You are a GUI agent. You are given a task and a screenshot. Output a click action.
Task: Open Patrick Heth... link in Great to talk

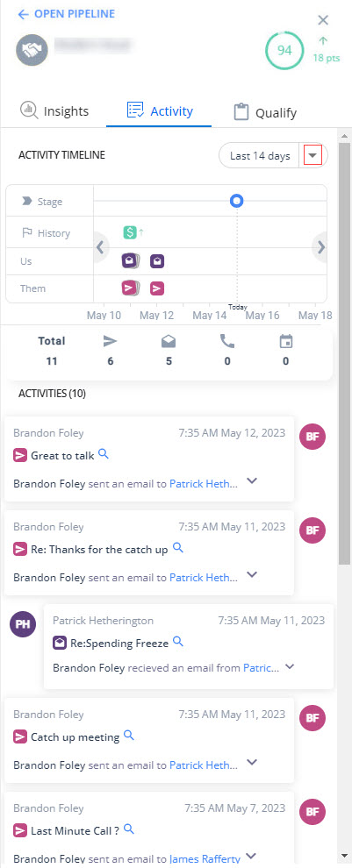point(204,483)
